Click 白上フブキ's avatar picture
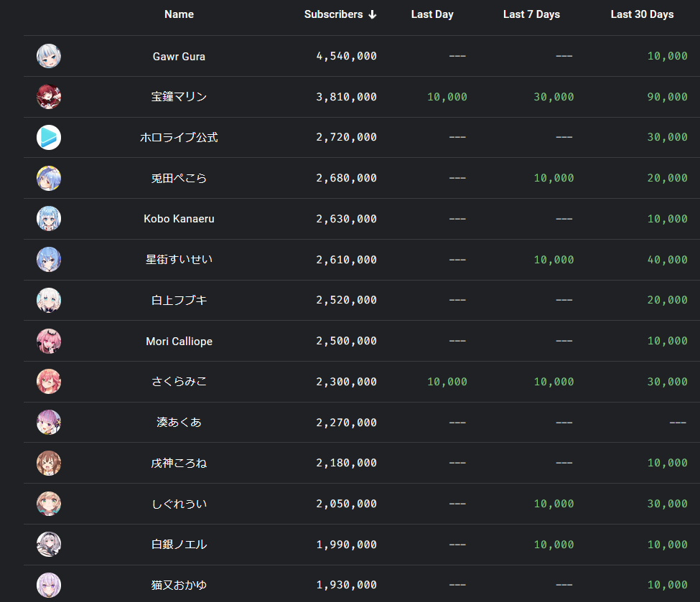The height and width of the screenshot is (602, 700). [49, 300]
